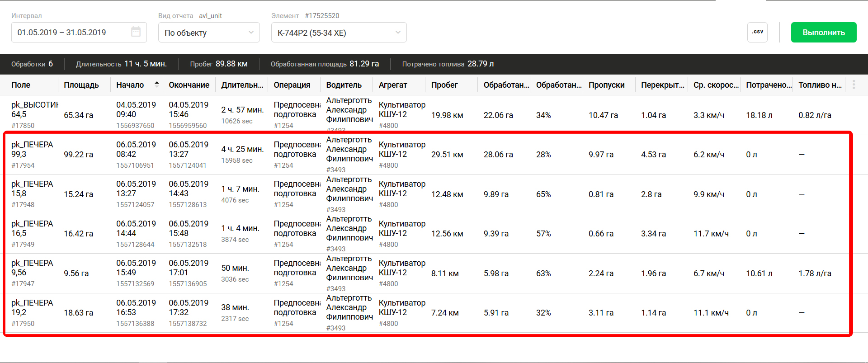868x363 pixels.
Task: Click the sort arrow in Начало column
Action: coord(156,84)
